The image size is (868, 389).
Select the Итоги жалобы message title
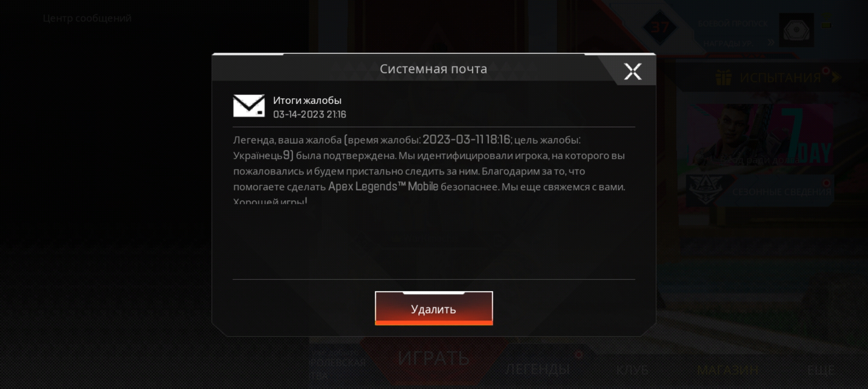(x=307, y=100)
